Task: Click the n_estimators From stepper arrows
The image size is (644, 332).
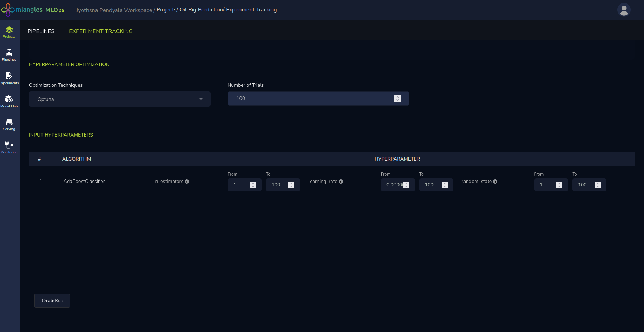Action: [253, 185]
